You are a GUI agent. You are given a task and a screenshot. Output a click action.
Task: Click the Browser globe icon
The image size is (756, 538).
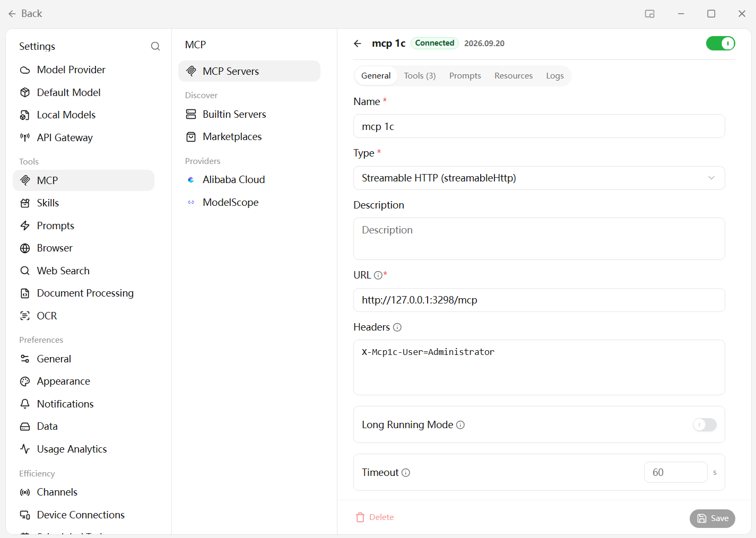click(x=25, y=248)
